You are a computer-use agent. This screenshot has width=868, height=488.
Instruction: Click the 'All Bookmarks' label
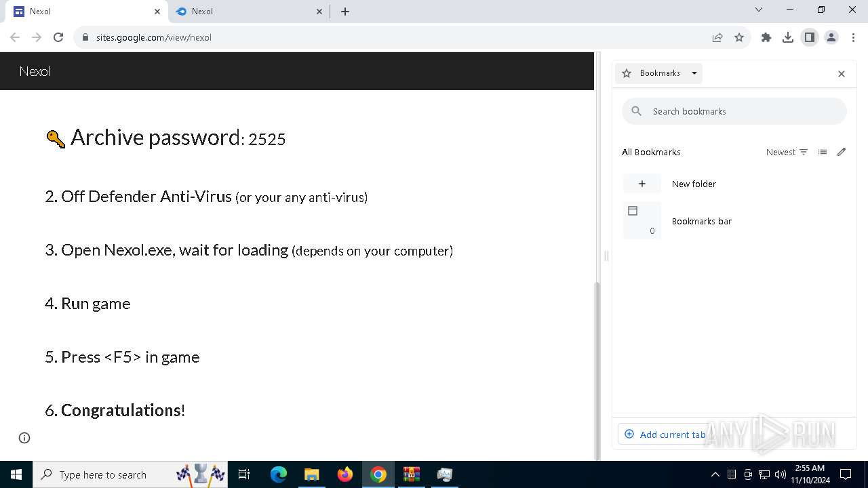651,152
